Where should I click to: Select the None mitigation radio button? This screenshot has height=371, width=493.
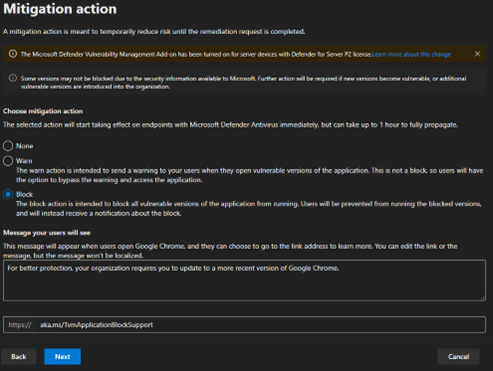pyautogui.click(x=8, y=146)
